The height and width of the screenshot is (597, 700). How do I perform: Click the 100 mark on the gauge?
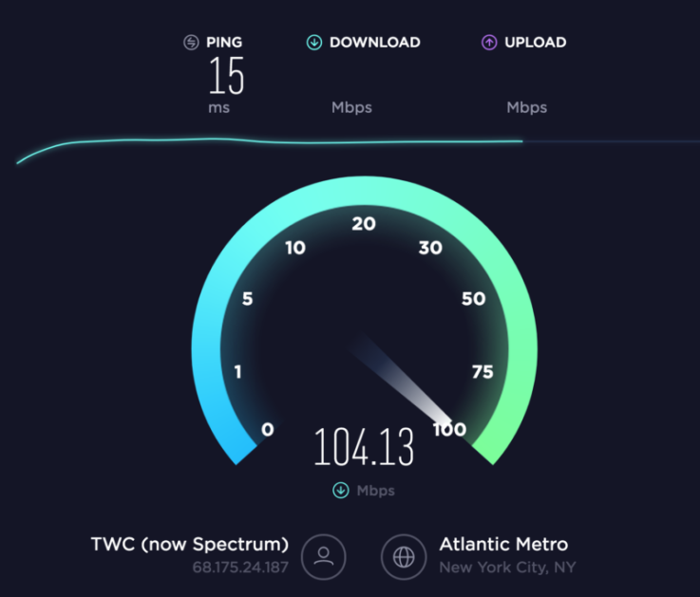[x=449, y=429]
